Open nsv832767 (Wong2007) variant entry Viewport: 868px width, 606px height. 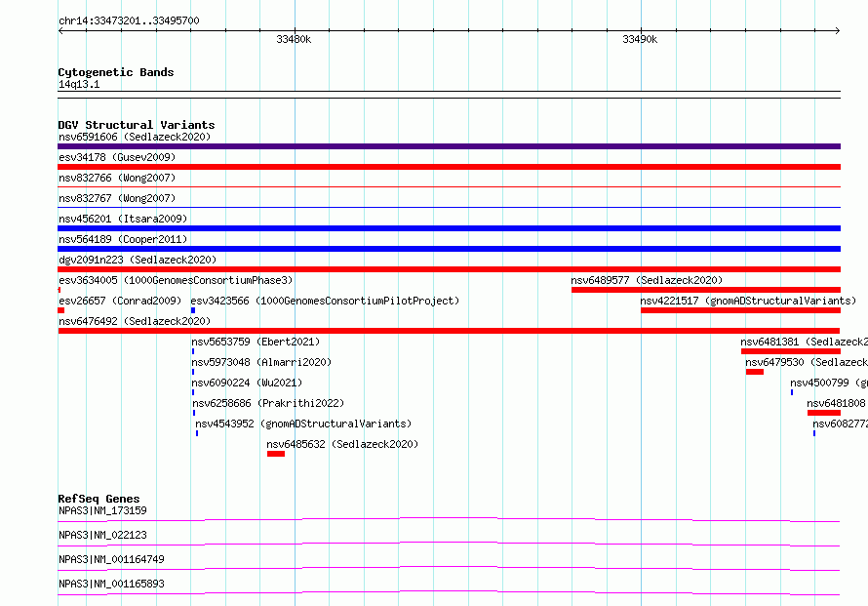pyautogui.click(x=117, y=198)
